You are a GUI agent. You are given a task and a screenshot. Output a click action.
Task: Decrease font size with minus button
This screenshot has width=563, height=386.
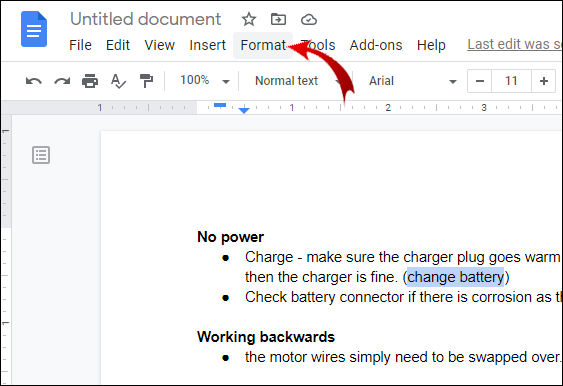[480, 81]
